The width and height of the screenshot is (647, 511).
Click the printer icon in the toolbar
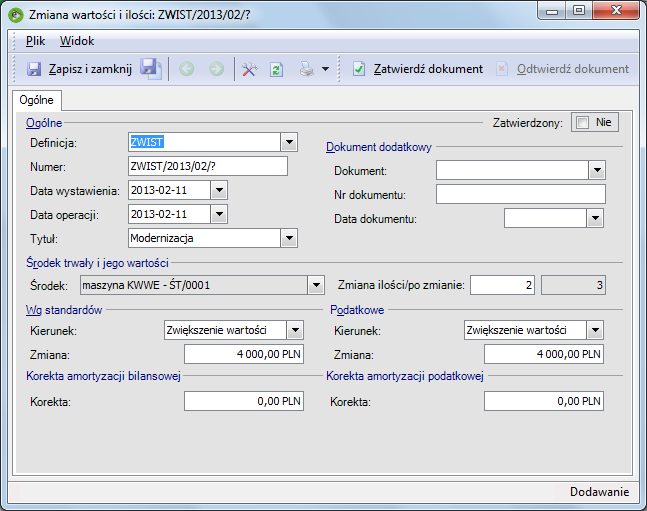tap(307, 69)
